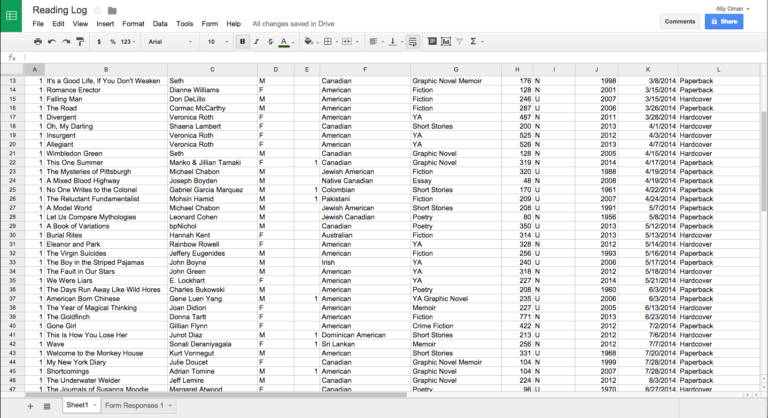
Task: Click the paint format roller icon
Action: [80, 42]
